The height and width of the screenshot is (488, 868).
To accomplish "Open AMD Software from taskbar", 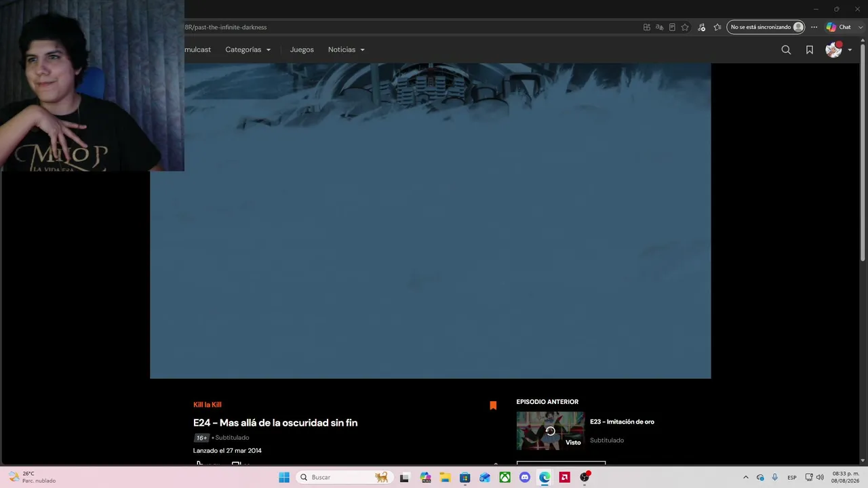I will click(564, 477).
